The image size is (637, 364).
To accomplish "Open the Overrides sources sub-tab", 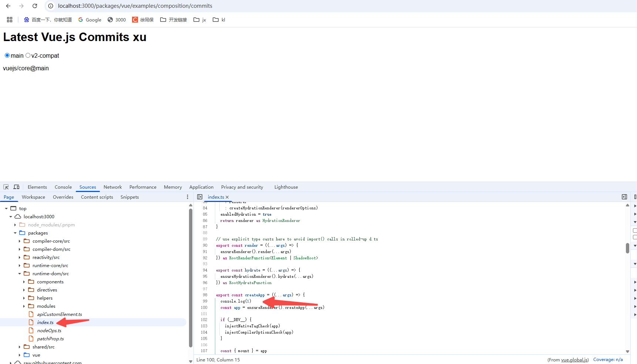I will coord(63,197).
